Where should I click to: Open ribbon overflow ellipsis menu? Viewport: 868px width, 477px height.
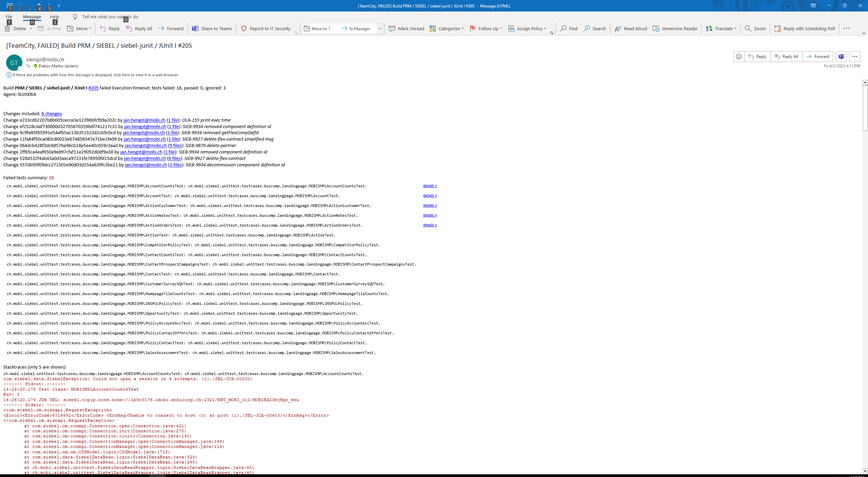(846, 28)
